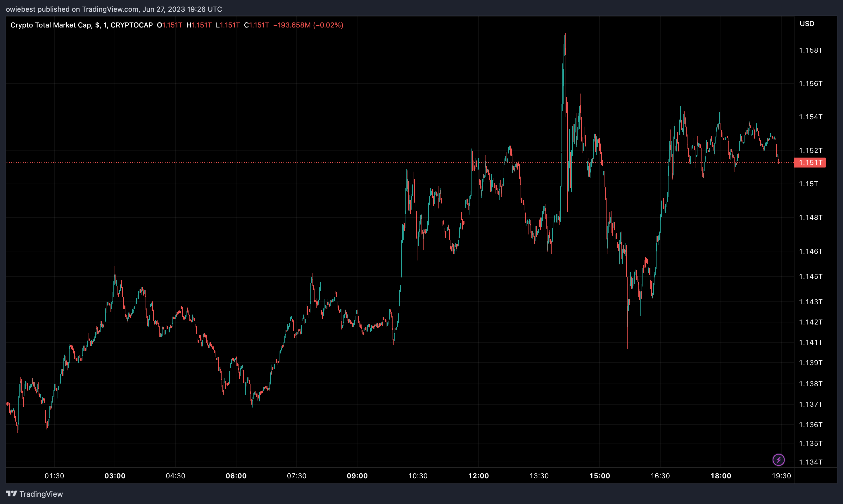The width and height of the screenshot is (843, 504).
Task: Click the 07:30 time axis label
Action: point(297,476)
